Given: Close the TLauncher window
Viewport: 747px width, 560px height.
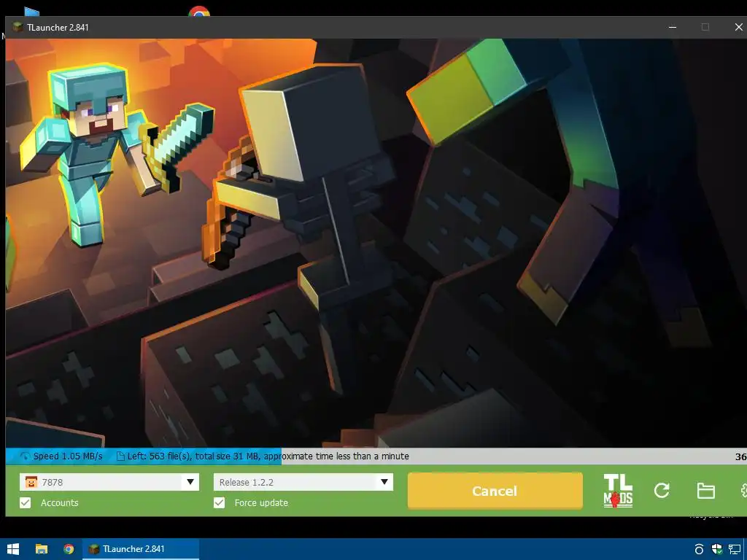Looking at the screenshot, I should pos(738,27).
